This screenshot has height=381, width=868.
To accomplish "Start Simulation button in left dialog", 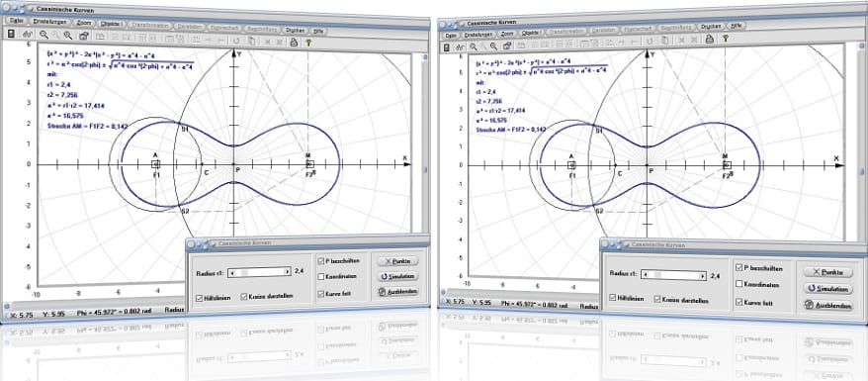I will (x=397, y=276).
